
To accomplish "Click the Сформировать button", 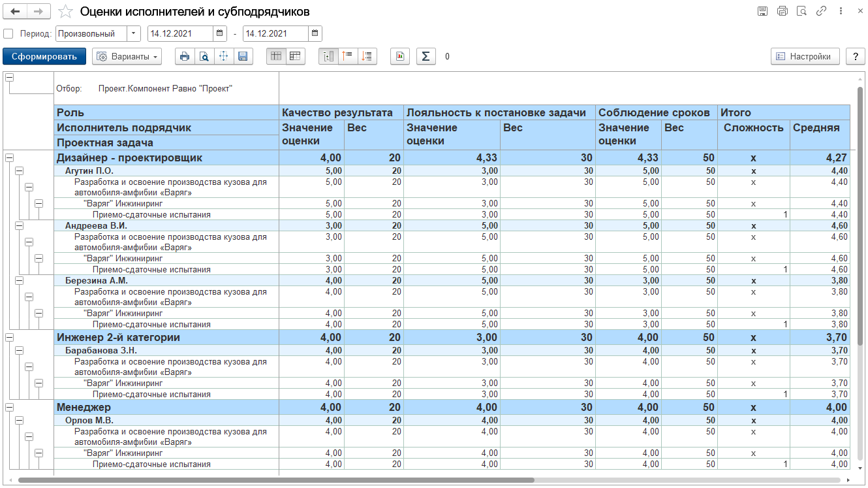I will (x=44, y=56).
